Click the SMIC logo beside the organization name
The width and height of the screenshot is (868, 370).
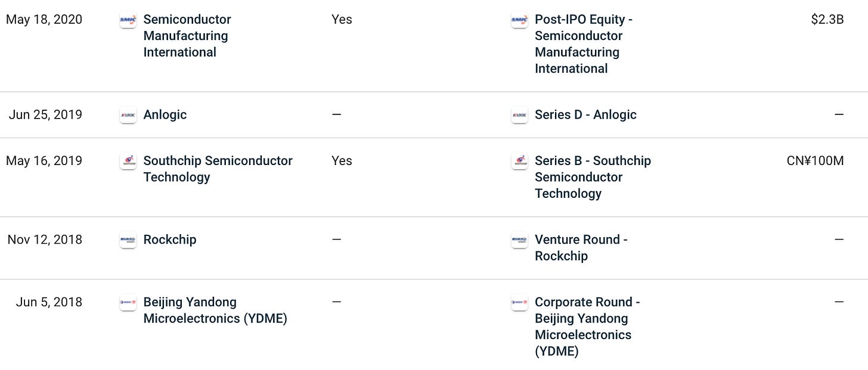pos(128,20)
